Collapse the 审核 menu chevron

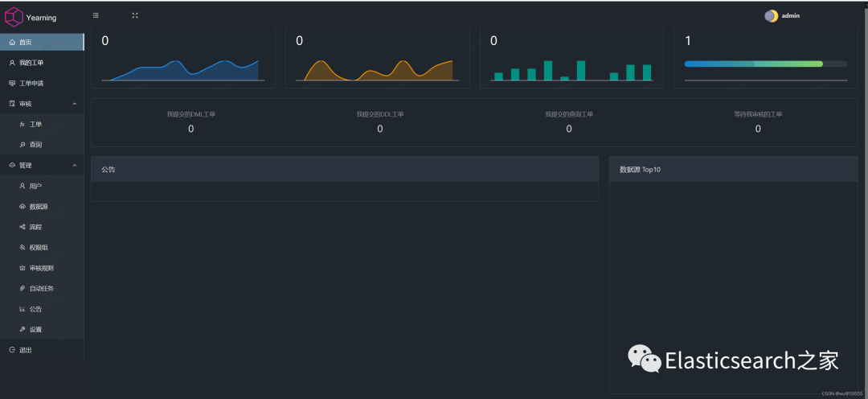pos(75,104)
